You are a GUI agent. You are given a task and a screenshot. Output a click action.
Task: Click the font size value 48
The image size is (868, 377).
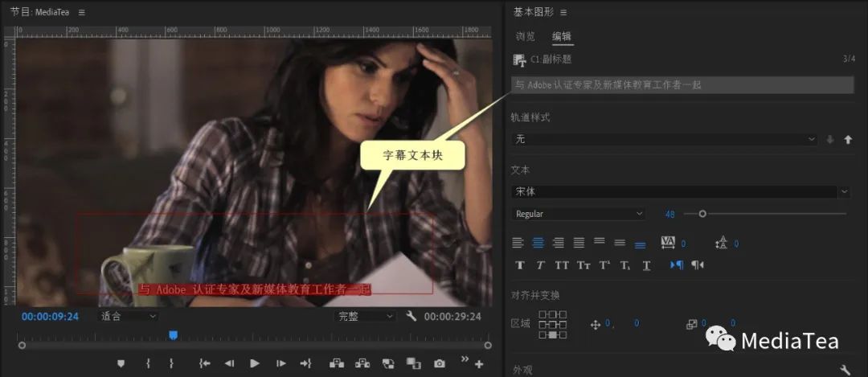point(669,215)
